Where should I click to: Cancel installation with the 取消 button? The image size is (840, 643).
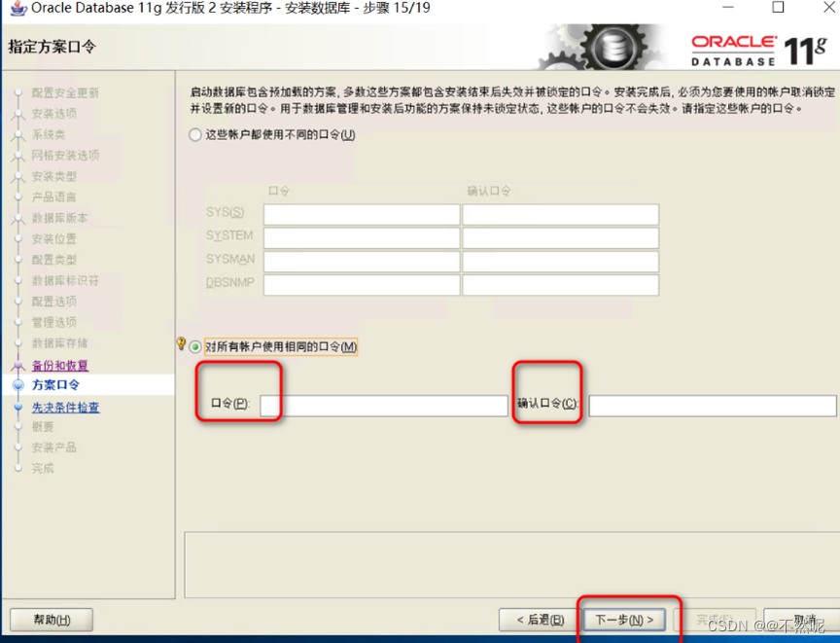[x=804, y=620]
